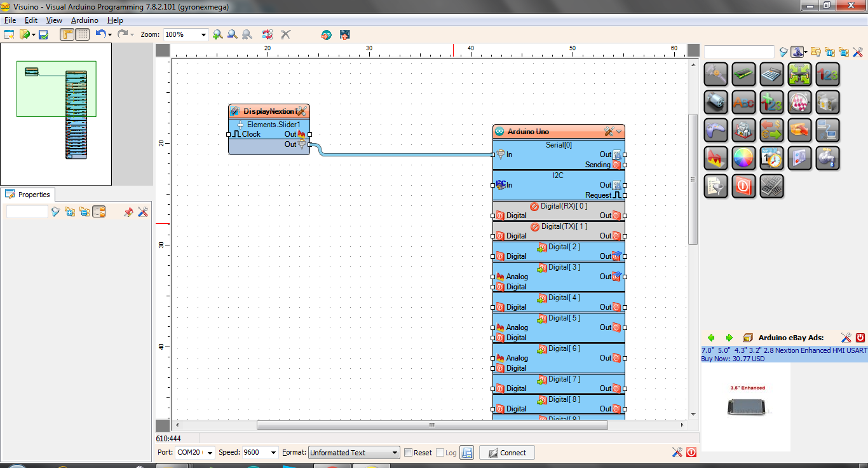The height and width of the screenshot is (468, 868).
Task: Click the Nextion Enhanced Buy Now link
Action: coord(732,359)
